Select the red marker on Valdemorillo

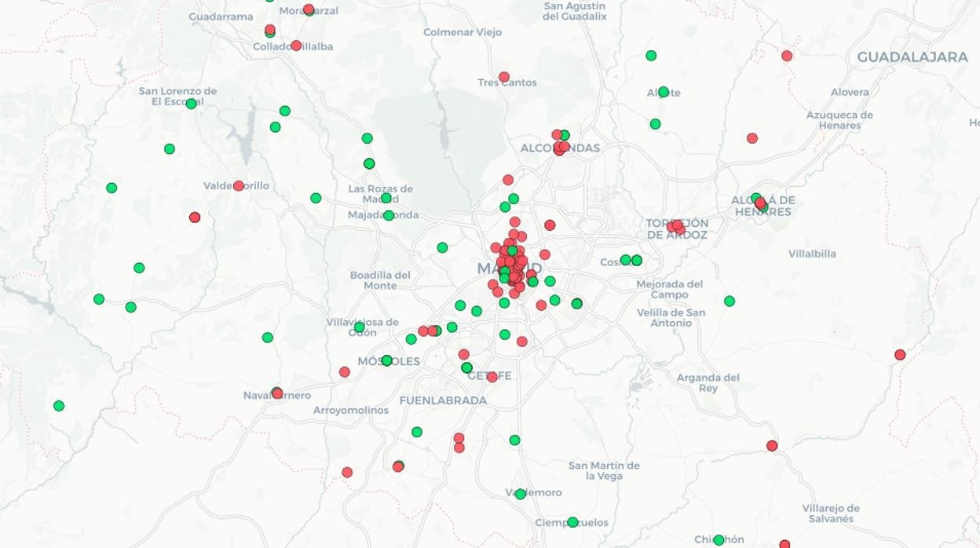tap(239, 186)
